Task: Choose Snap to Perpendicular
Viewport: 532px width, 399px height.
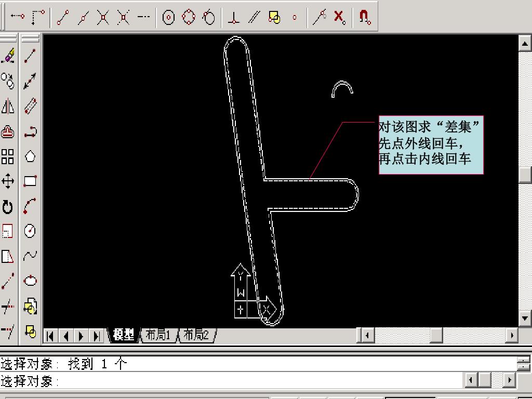Action: tap(233, 17)
